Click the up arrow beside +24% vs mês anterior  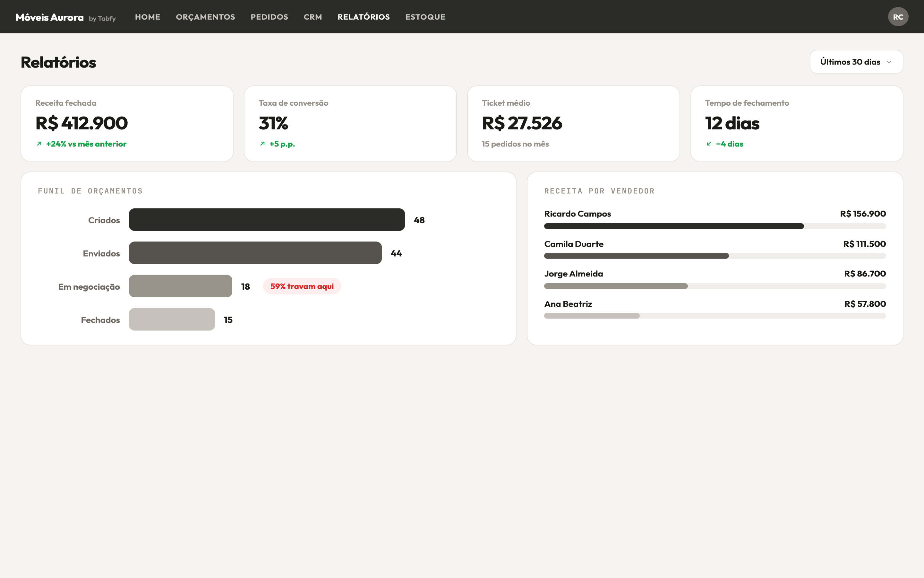39,144
